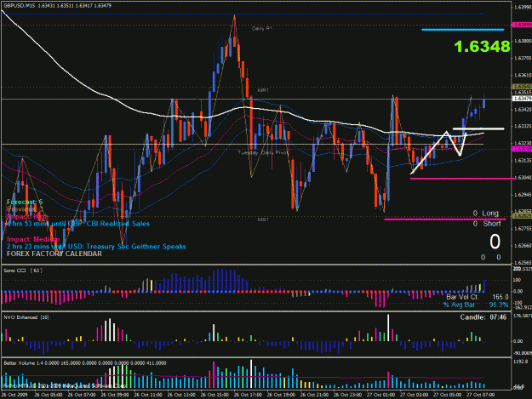Select the Impact: High label
Screen dimensions: 532x399
click(x=27, y=216)
